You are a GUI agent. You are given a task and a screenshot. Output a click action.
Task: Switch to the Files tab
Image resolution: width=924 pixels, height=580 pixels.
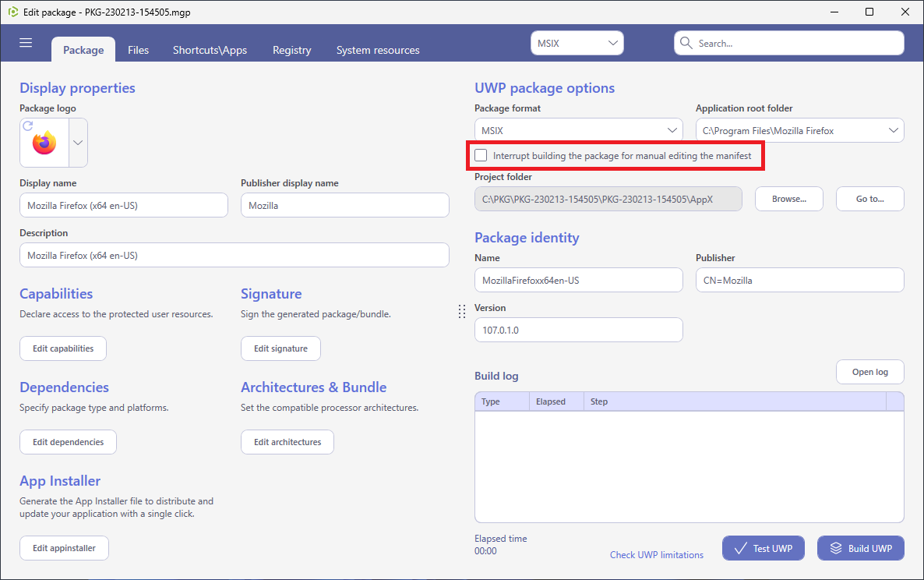pos(139,50)
